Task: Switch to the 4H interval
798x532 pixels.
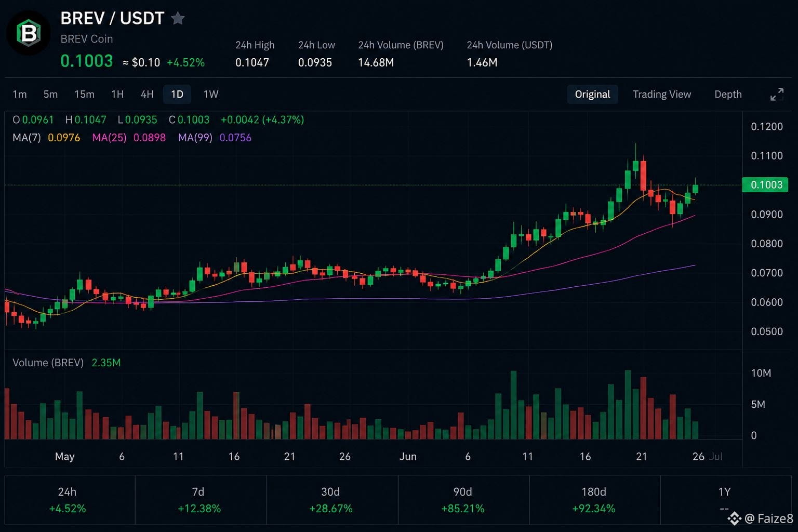Action: 147,94
